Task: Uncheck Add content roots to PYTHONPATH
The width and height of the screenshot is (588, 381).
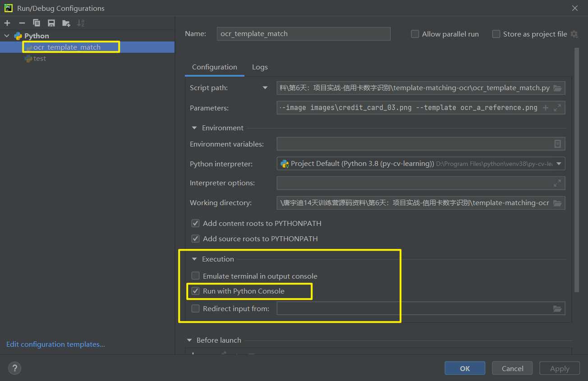Action: point(195,223)
